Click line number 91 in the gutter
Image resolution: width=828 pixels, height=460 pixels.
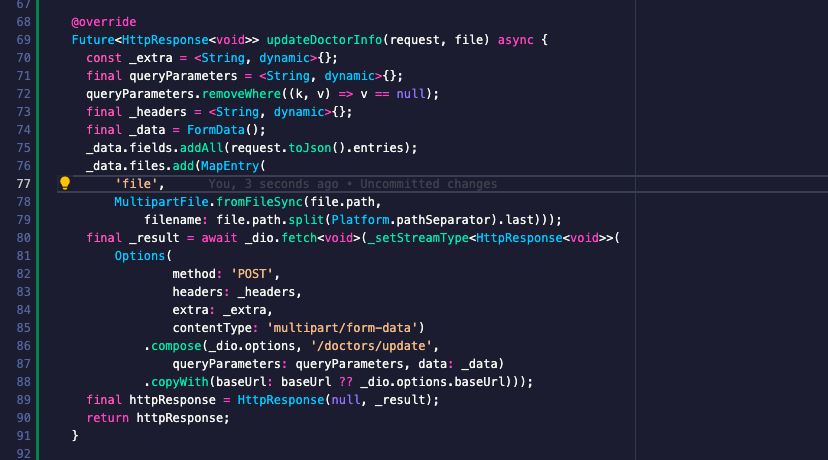pyautogui.click(x=23, y=436)
